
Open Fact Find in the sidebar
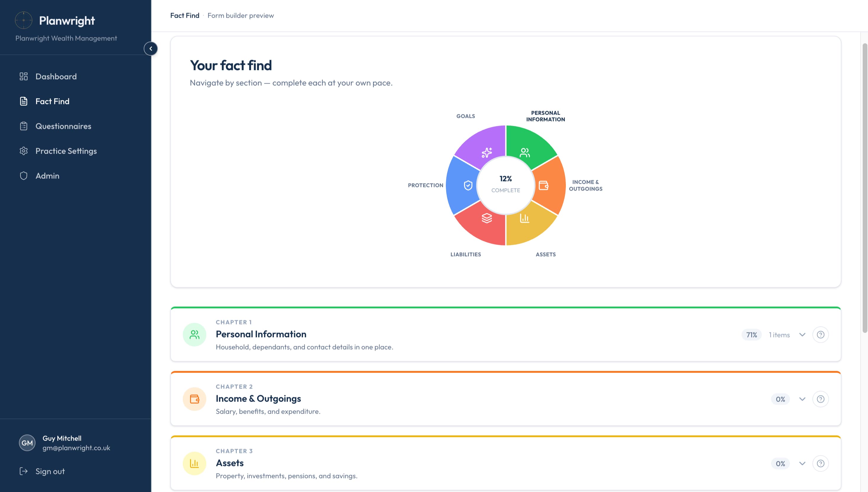tap(52, 101)
